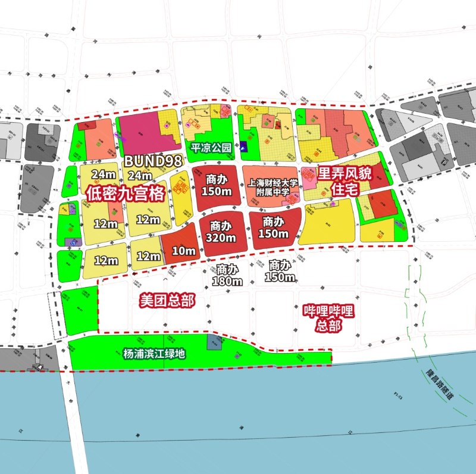
Task: Select the BUND98 label
Action: click(152, 161)
